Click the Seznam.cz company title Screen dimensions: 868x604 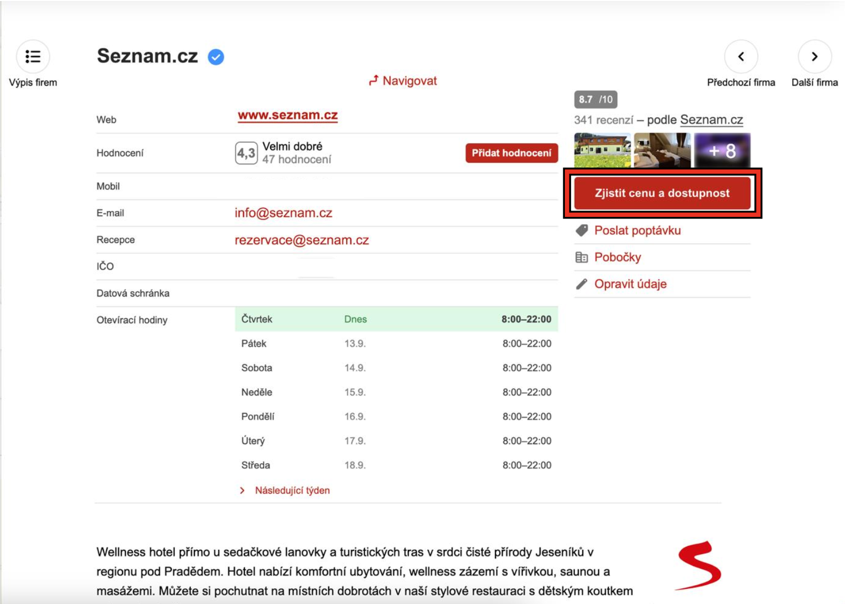coord(148,56)
